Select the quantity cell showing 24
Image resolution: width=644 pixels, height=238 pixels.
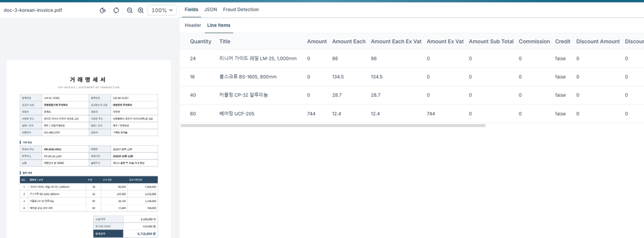pyautogui.click(x=193, y=59)
